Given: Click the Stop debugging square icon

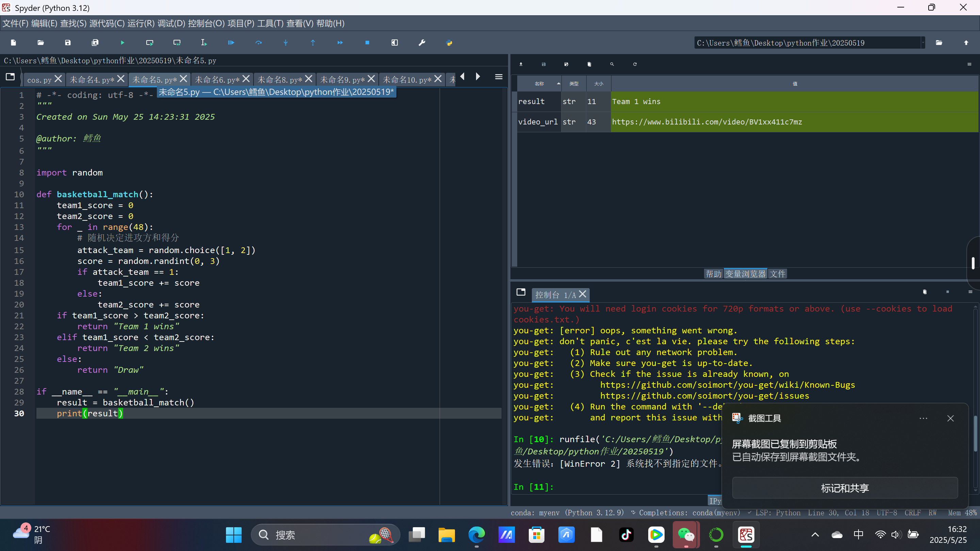Looking at the screenshot, I should coord(367,43).
